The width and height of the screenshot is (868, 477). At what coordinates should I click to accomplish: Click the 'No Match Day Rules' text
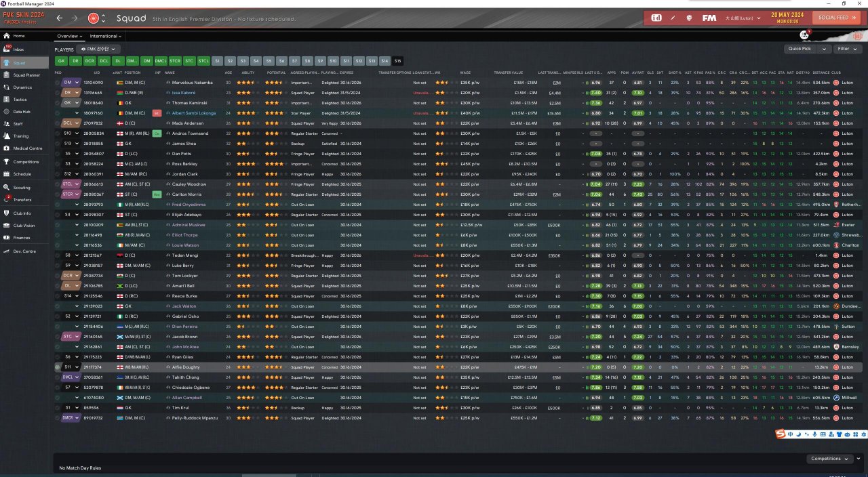[x=80, y=468]
